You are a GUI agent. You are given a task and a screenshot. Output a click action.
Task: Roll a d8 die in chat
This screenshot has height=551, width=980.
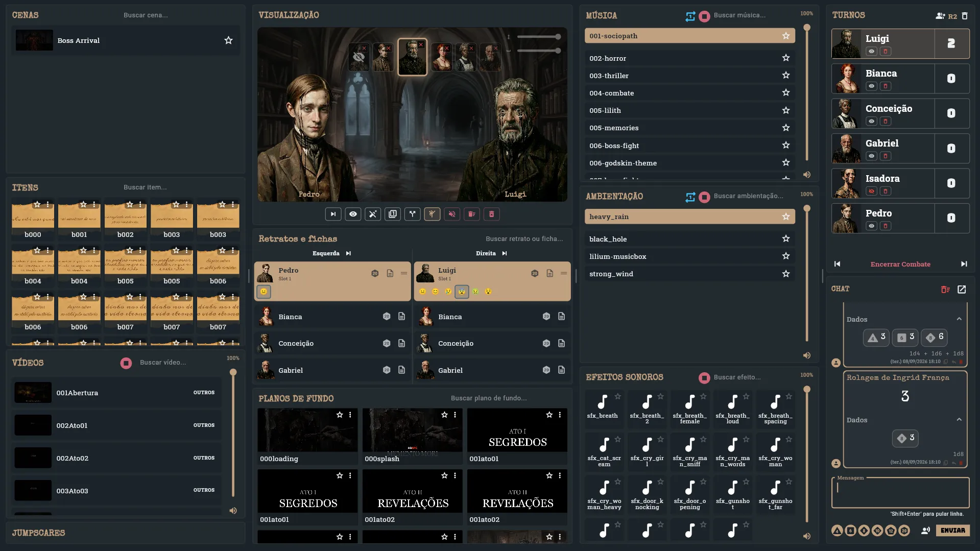point(864,531)
